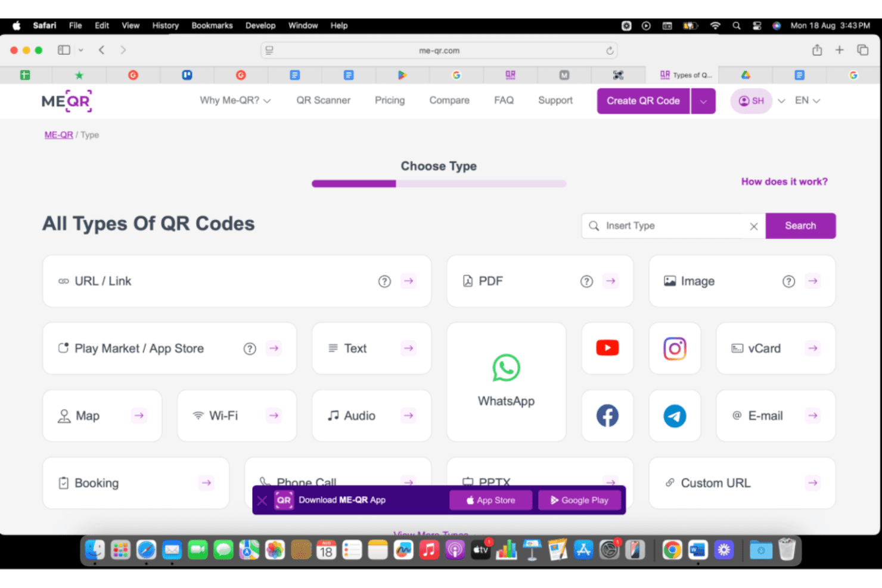Open the EN language selector
The width and height of the screenshot is (882, 588).
[x=808, y=101]
